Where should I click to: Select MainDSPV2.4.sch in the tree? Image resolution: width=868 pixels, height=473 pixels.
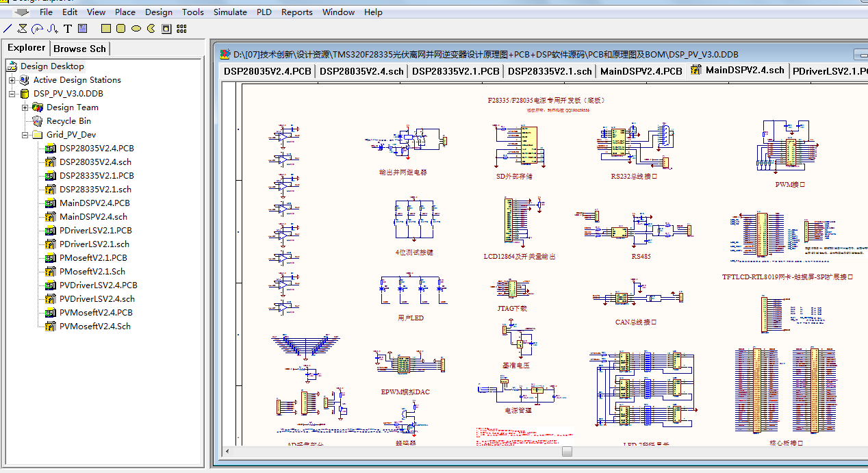point(93,217)
